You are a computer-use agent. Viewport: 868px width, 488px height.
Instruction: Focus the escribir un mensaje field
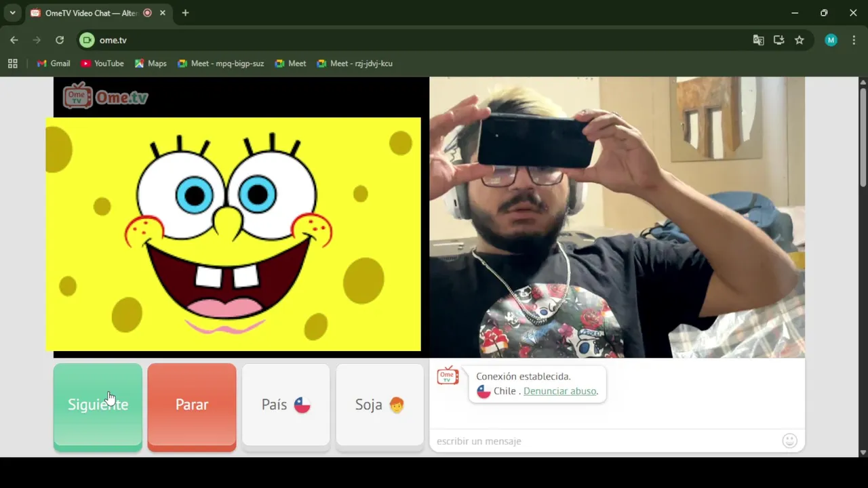pos(607,441)
